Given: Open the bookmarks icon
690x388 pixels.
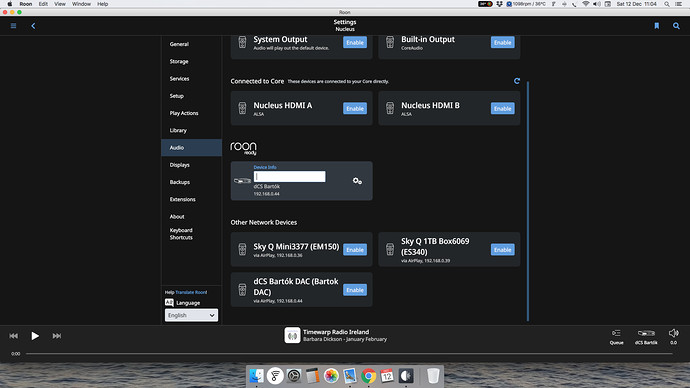Looking at the screenshot, I should 657,26.
